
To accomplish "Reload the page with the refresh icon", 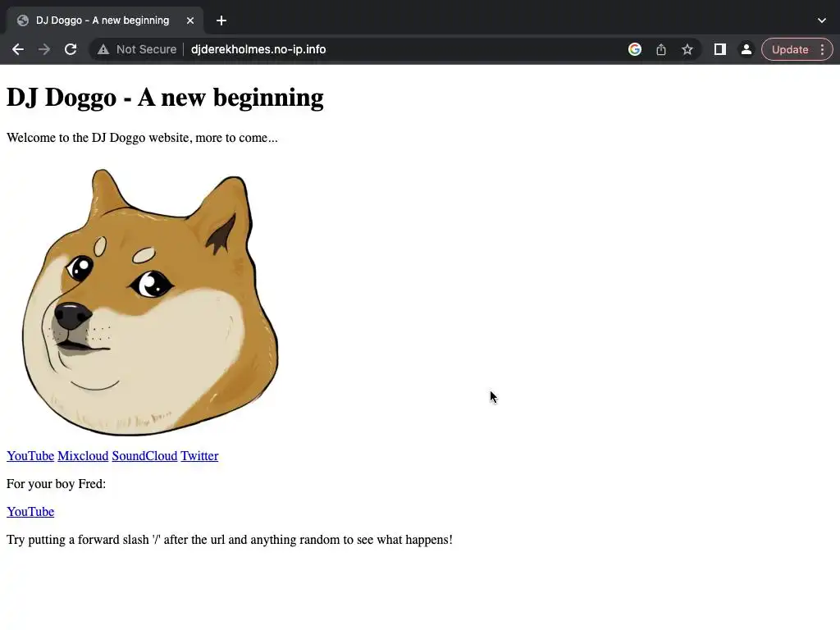I will pos(71,49).
